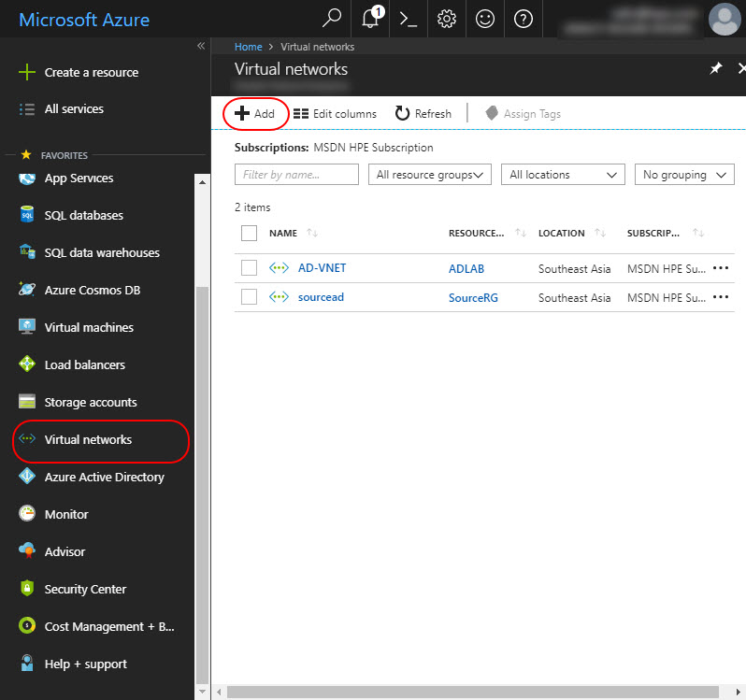This screenshot has height=700, width=746.
Task: Click the Filter by name field
Action: pos(296,175)
